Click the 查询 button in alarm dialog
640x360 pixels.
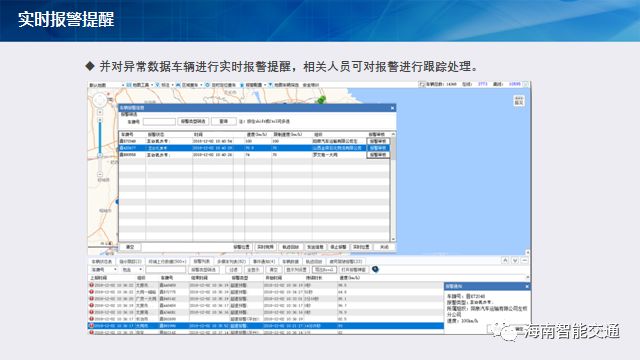(224, 121)
